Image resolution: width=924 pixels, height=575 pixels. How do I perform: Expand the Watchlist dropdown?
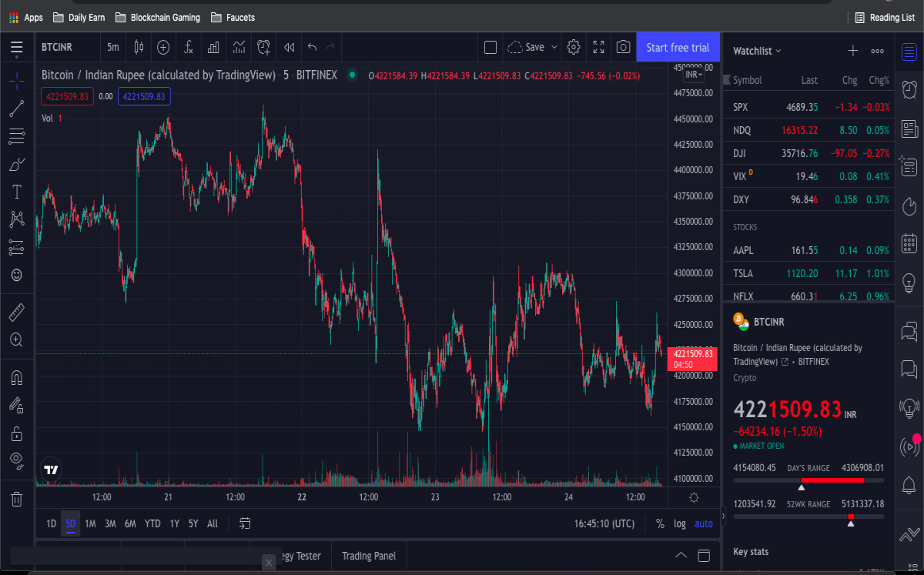point(757,51)
